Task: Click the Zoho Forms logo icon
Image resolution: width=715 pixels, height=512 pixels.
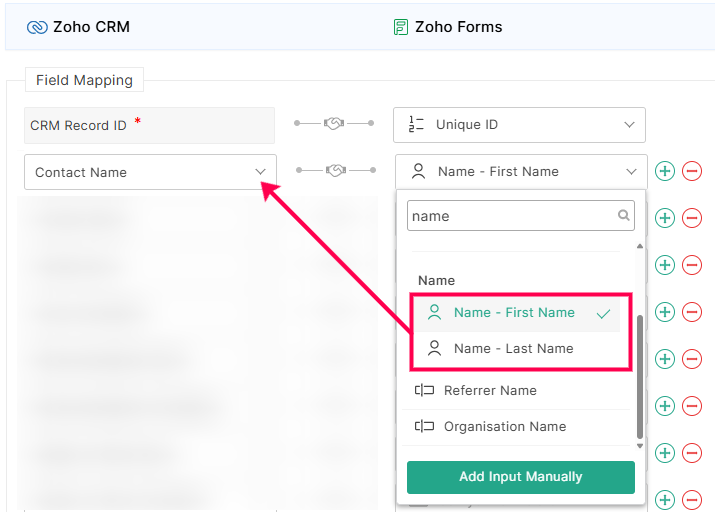Action: (401, 27)
